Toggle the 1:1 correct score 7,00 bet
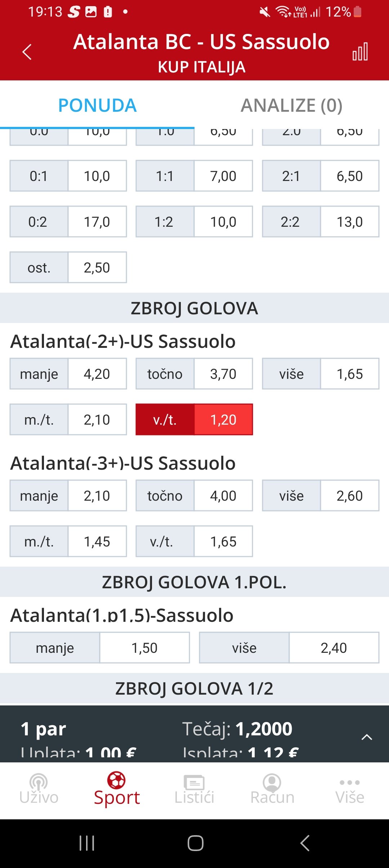The height and width of the screenshot is (868, 389). coord(194,176)
